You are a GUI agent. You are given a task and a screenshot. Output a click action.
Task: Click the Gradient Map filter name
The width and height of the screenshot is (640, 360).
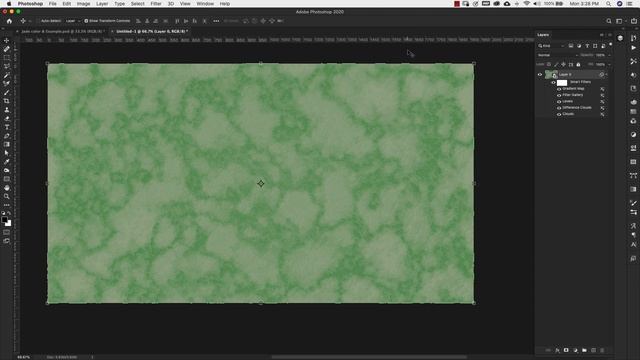[x=573, y=89]
